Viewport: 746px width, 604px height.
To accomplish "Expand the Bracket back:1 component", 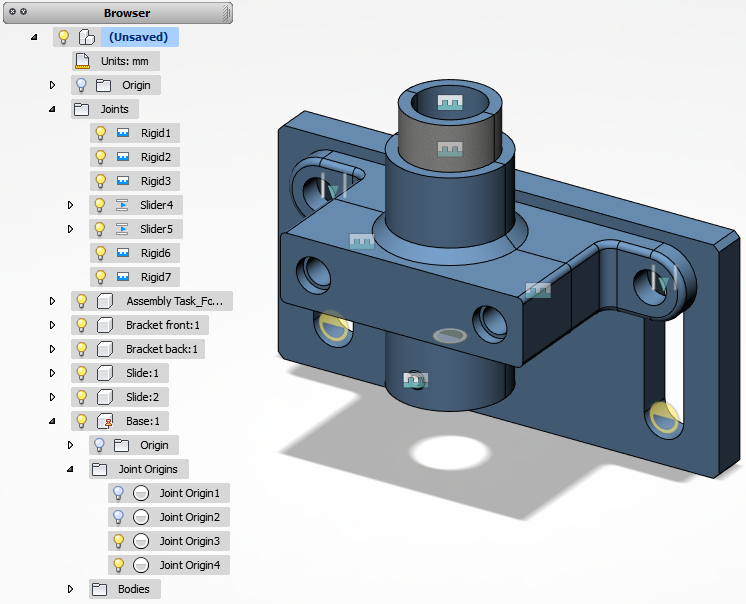I will [x=53, y=349].
